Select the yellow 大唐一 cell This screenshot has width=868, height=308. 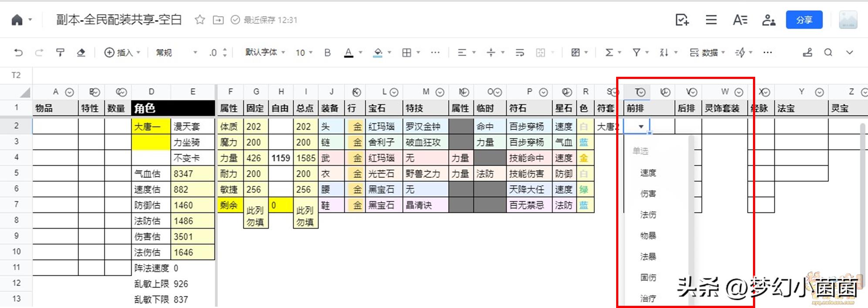151,127
